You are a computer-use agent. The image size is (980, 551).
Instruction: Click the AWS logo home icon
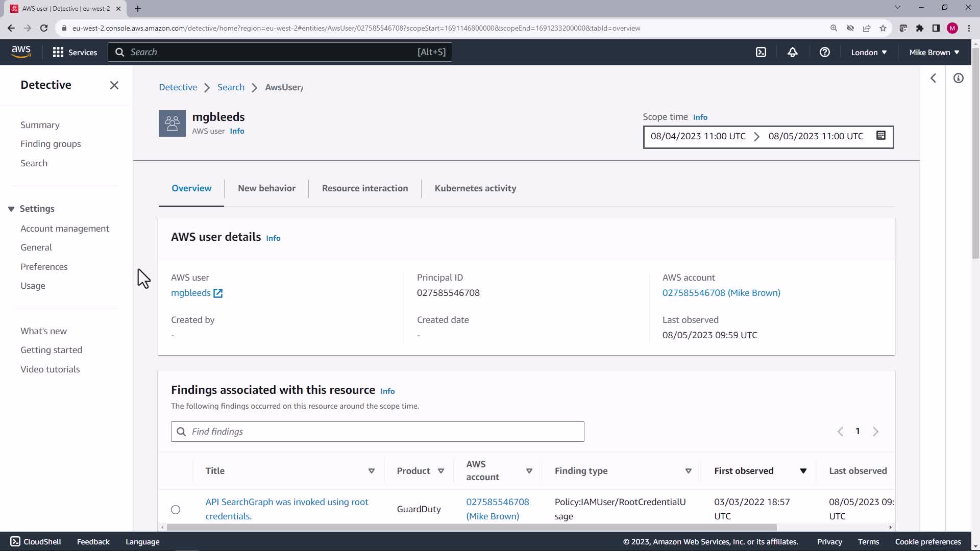[x=21, y=52]
